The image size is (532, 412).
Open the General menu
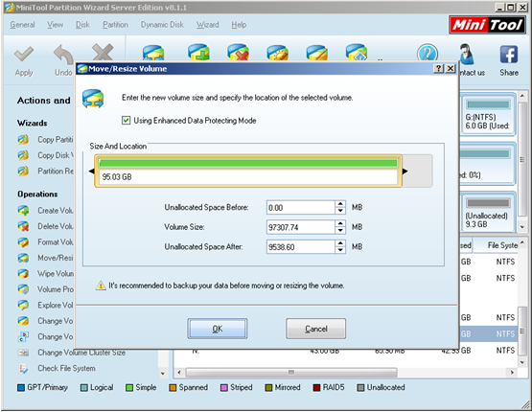[22, 25]
